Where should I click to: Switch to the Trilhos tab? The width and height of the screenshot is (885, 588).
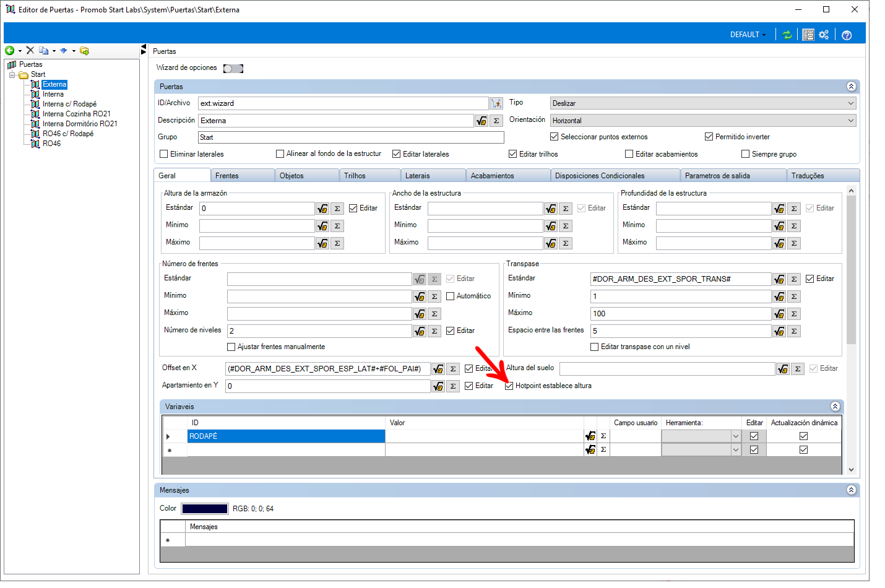(x=371, y=176)
